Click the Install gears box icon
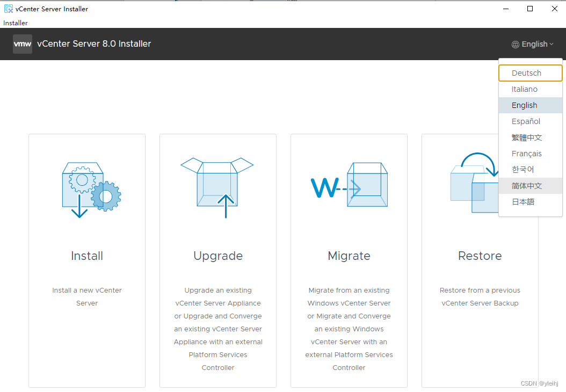Screen dimensions: 566x392 91,190
